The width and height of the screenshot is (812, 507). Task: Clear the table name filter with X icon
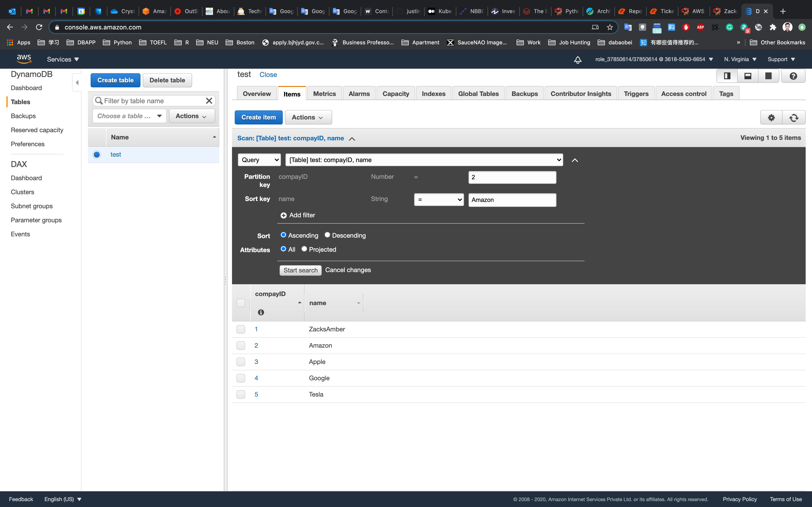coord(209,101)
